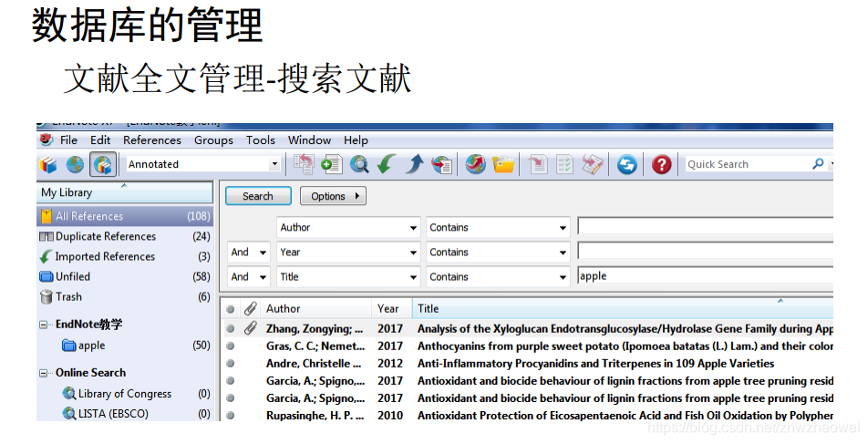868x444 pixels.
Task: Click the paperclip attachment column header
Action: click(250, 308)
